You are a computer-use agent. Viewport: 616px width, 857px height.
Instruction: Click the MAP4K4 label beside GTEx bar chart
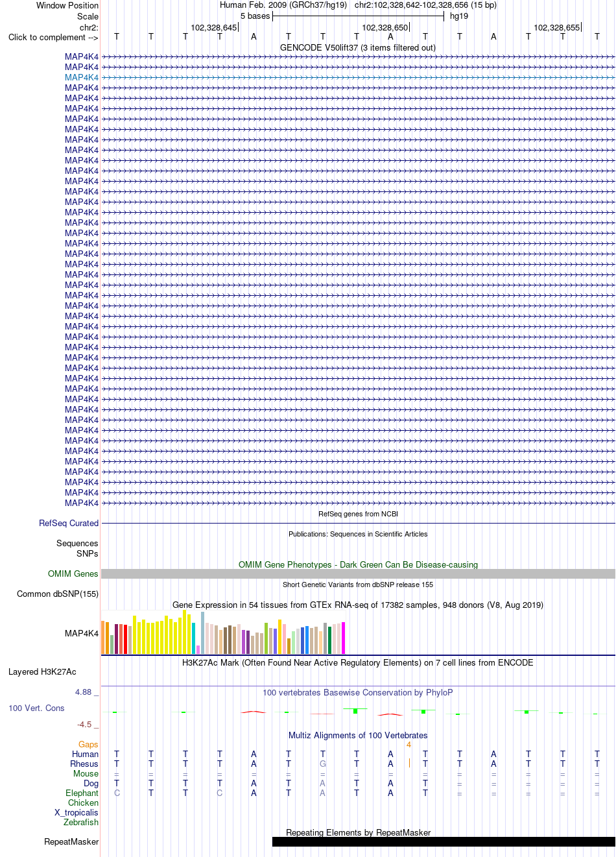click(82, 633)
